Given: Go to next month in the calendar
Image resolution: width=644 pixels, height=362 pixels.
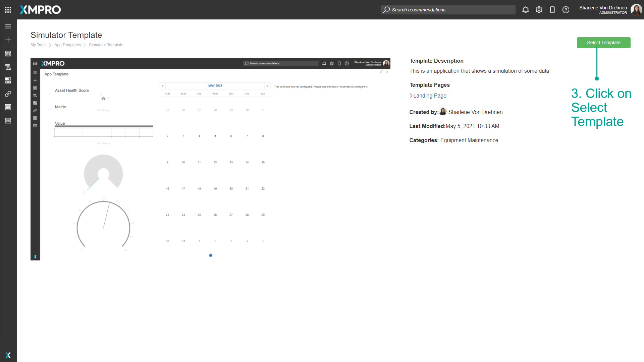Looking at the screenshot, I should (x=267, y=86).
